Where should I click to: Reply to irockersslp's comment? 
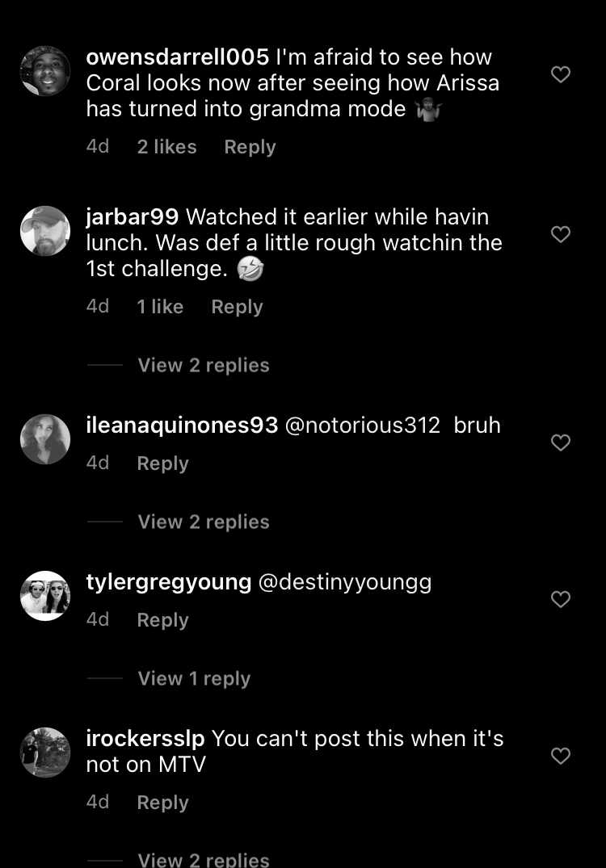click(163, 803)
